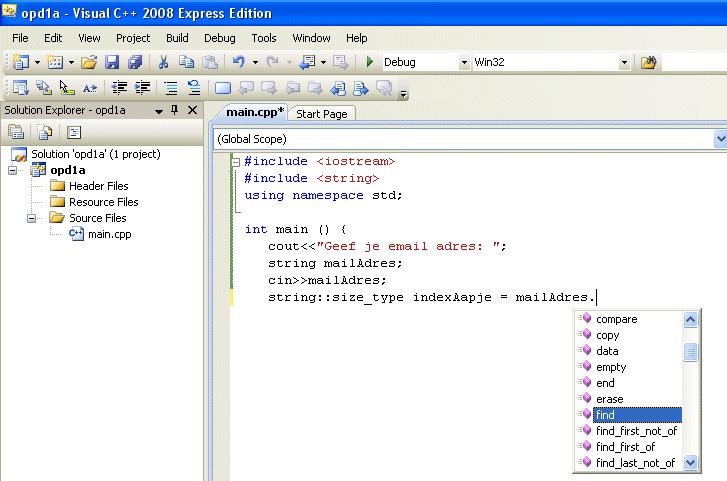This screenshot has width=727, height=481.
Task: Expand the Global Scope dropdown
Action: click(720, 139)
